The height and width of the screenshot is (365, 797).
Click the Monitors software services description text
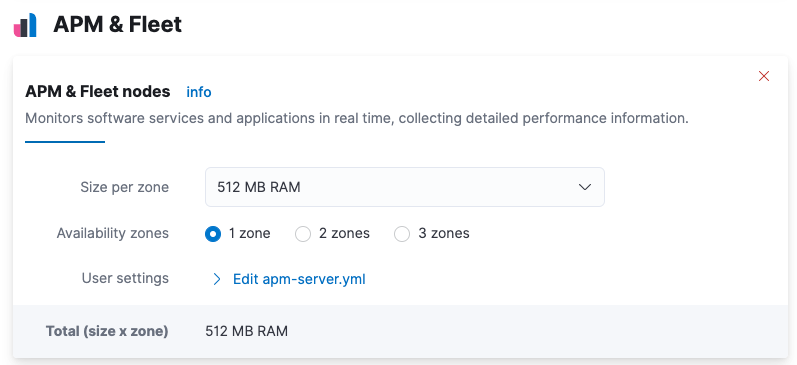(x=357, y=118)
